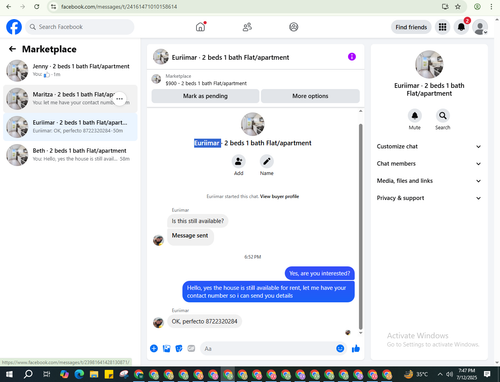
Task: Click the right panel listing profile picture
Action: pyautogui.click(x=429, y=64)
